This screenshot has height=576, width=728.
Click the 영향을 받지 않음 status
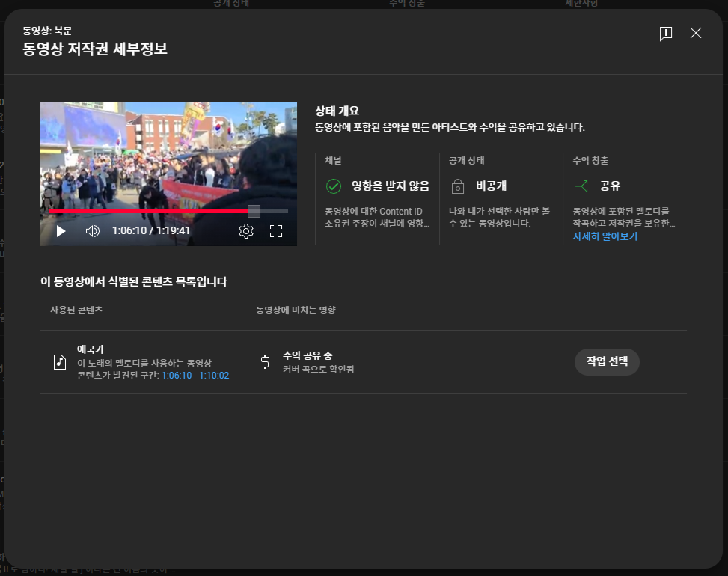tap(391, 186)
